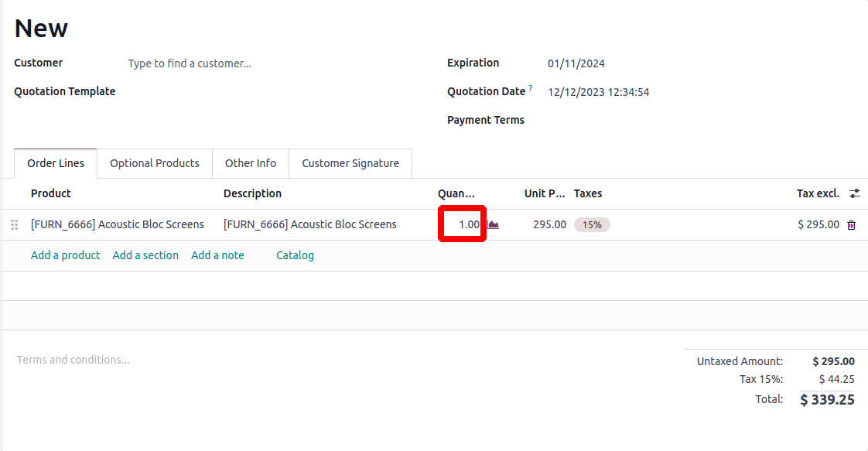Click the Quotation Date help question mark
This screenshot has height=451, width=868.
531,89
